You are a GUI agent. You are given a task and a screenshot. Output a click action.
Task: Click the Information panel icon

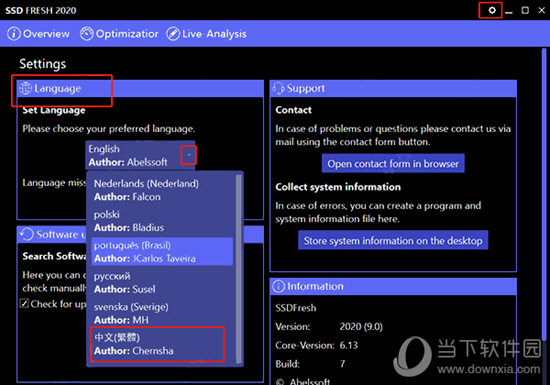click(x=279, y=286)
